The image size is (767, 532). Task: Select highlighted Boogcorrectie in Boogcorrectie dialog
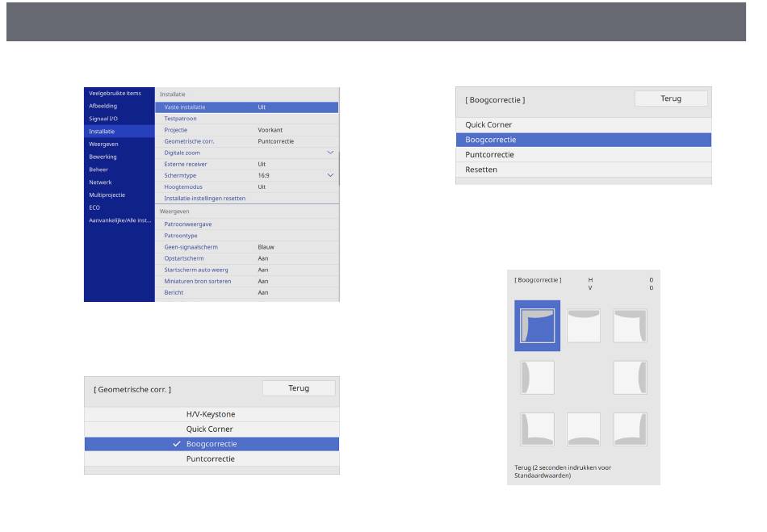click(x=584, y=140)
